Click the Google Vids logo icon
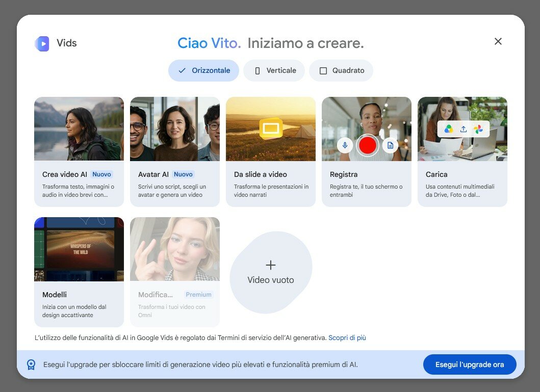The image size is (540, 392). [42, 44]
